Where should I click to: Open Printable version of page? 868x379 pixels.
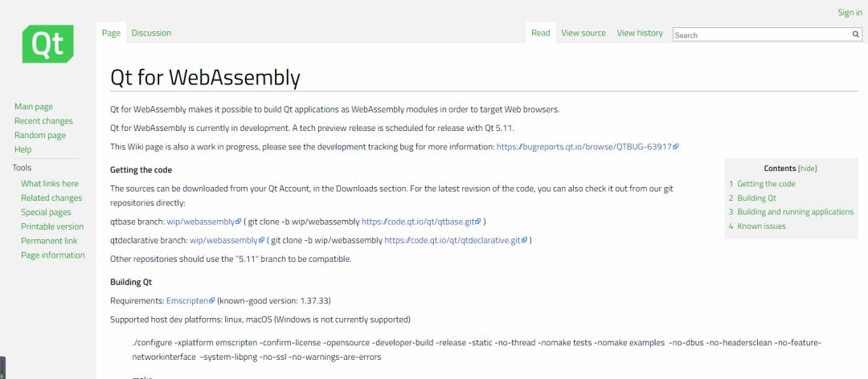52,226
